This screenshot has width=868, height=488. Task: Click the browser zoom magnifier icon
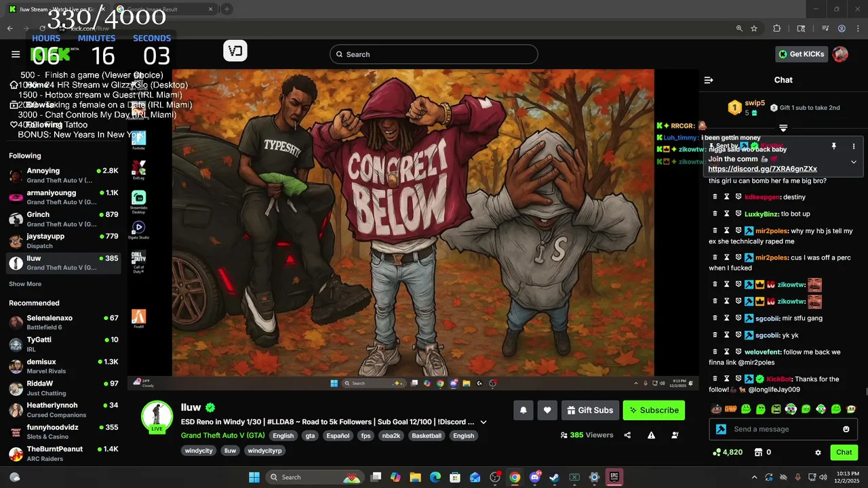[x=739, y=28]
